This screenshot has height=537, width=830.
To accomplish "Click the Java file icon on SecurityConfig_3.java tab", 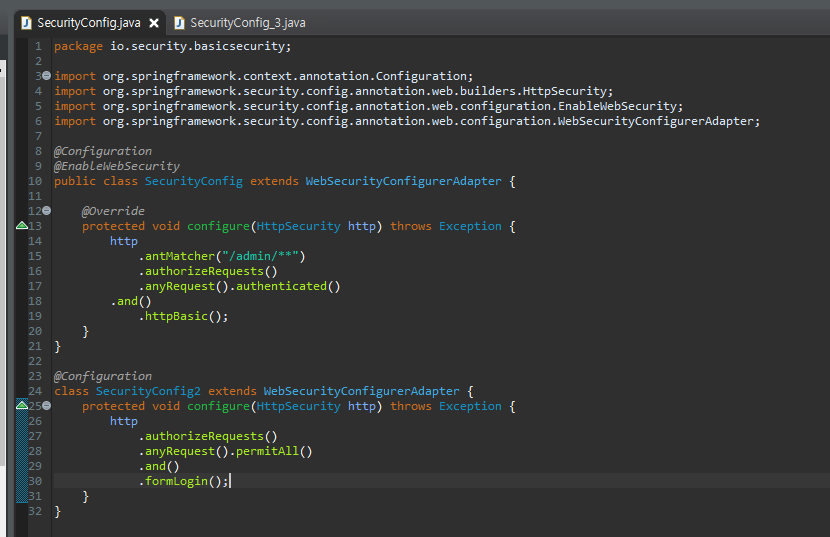I will [179, 23].
